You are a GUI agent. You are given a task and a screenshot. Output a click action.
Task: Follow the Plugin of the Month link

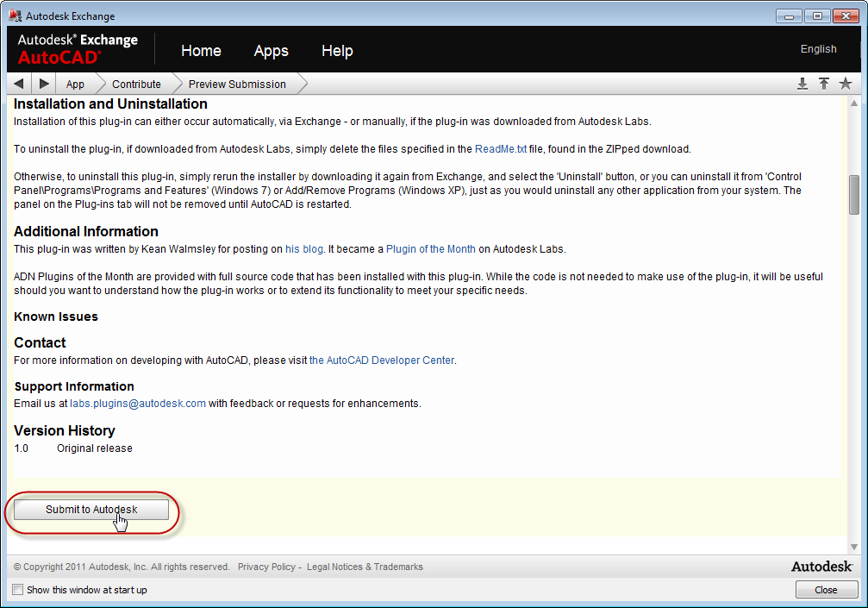point(430,249)
